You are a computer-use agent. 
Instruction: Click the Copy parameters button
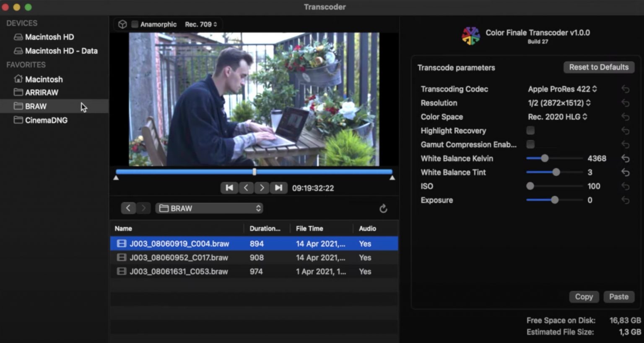point(584,297)
